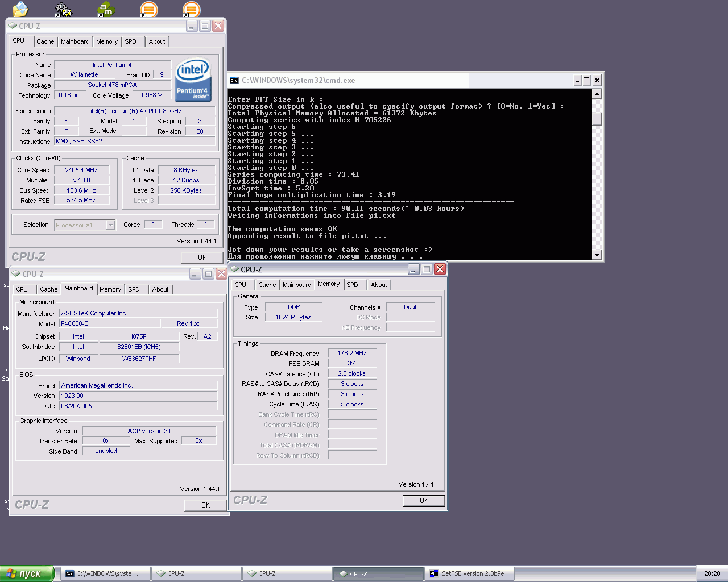Image resolution: width=728 pixels, height=582 pixels.
Task: Open About tab in Processor CPU-Z window
Action: 157,41
